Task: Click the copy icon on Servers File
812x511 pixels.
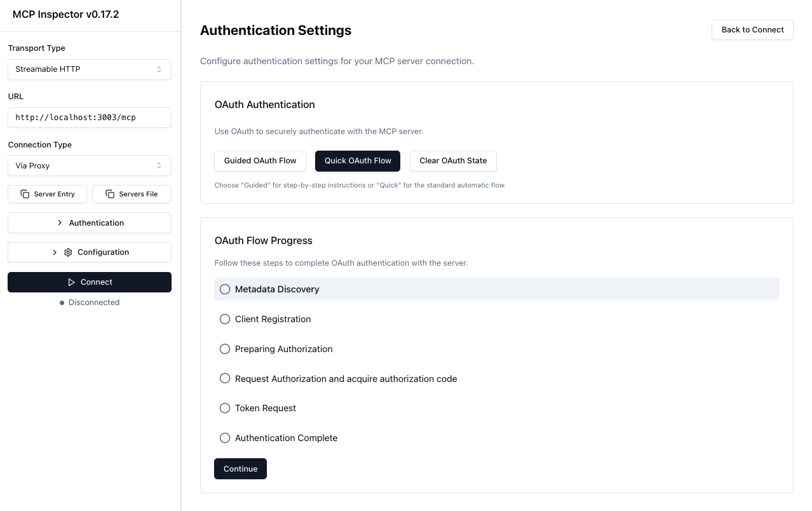Action: [110, 194]
